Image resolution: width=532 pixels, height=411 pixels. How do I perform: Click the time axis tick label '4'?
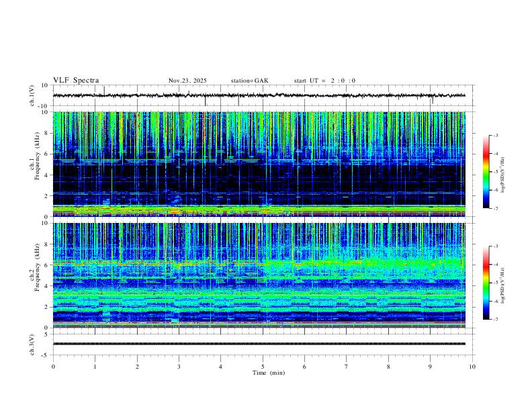[x=220, y=367]
